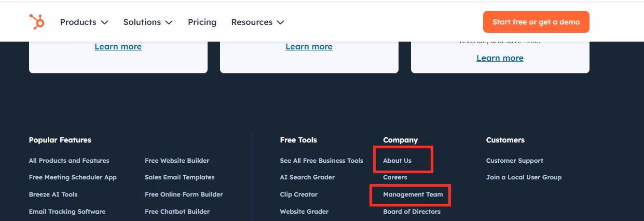Viewport: 644px width, 221px height.
Task: Open Website Grader link
Action: pyautogui.click(x=304, y=212)
